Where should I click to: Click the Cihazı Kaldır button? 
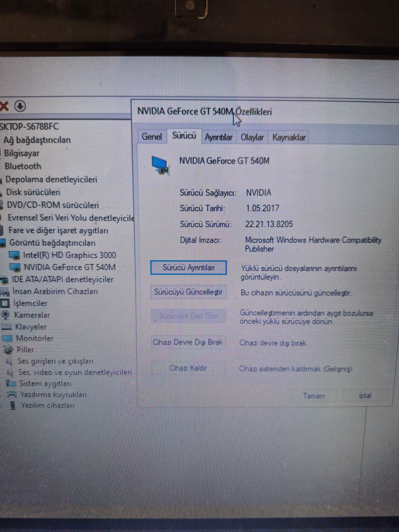pos(188,368)
